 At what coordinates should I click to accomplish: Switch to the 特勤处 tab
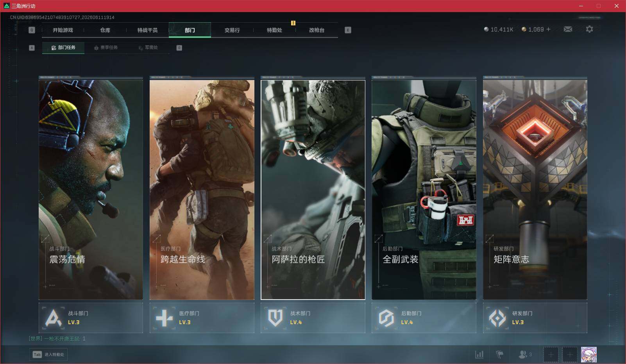tap(274, 30)
